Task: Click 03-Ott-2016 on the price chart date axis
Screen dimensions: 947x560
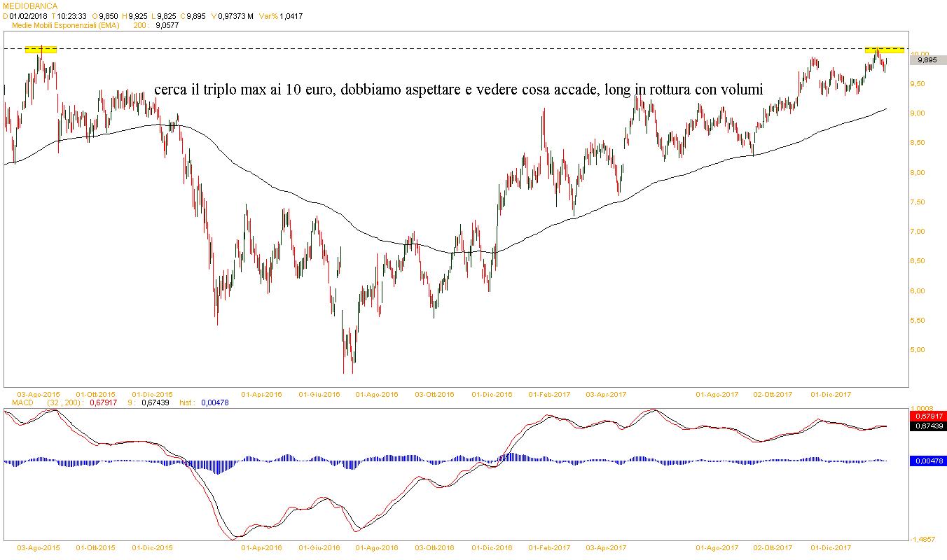Action: pyautogui.click(x=434, y=395)
